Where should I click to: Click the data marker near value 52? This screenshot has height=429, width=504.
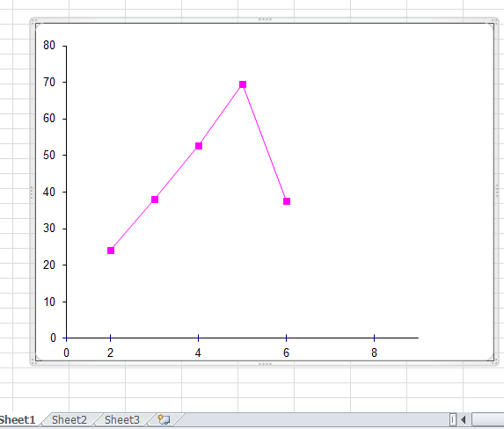[x=199, y=146]
